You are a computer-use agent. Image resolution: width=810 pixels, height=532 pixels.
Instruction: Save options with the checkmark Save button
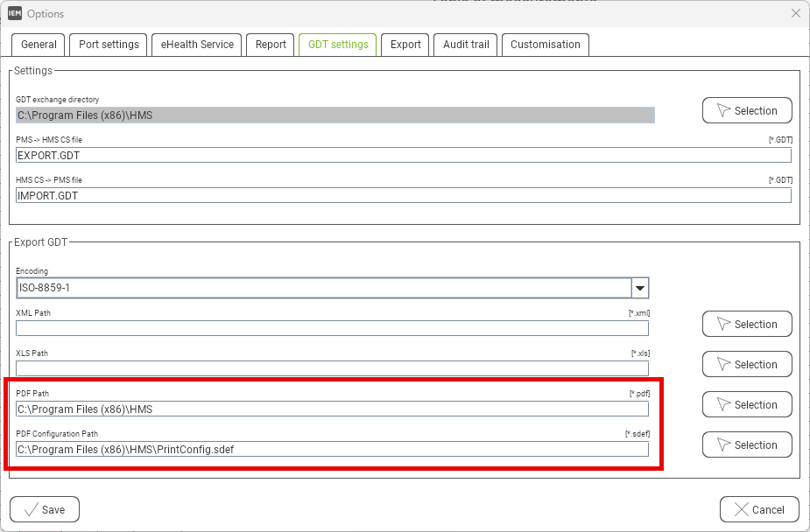(x=45, y=509)
